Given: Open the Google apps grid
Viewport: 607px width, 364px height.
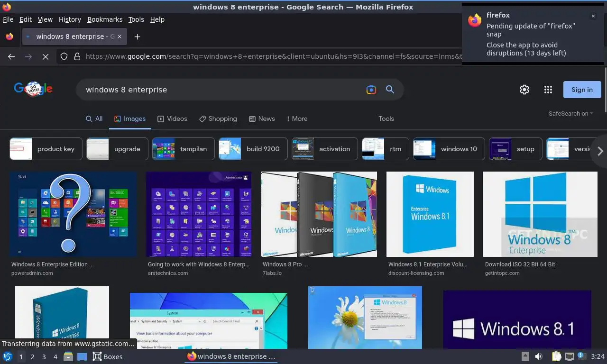Looking at the screenshot, I should (x=548, y=90).
